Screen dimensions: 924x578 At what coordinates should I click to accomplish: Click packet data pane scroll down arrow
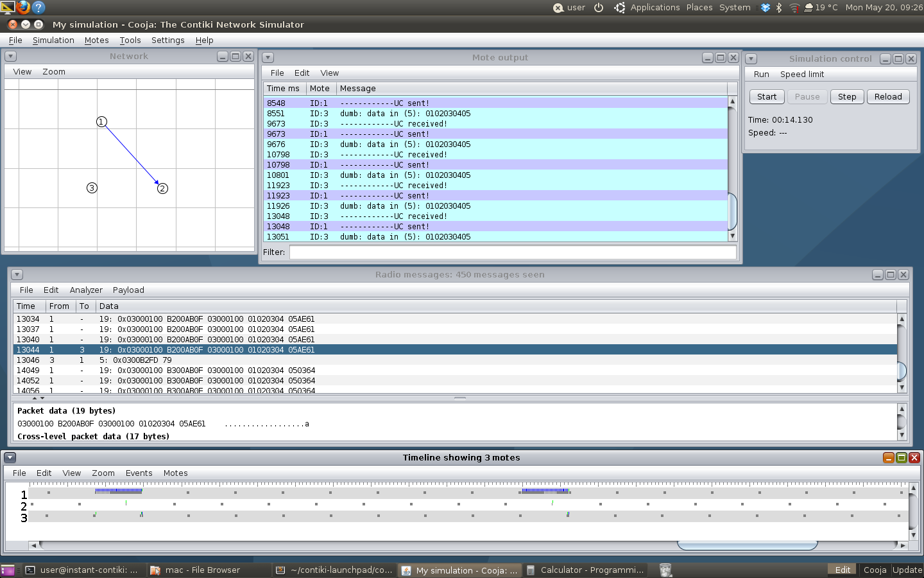click(902, 435)
